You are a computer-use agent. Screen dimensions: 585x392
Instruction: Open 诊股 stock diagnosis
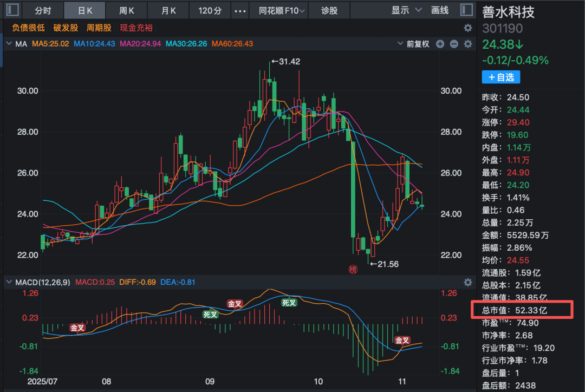click(x=329, y=10)
